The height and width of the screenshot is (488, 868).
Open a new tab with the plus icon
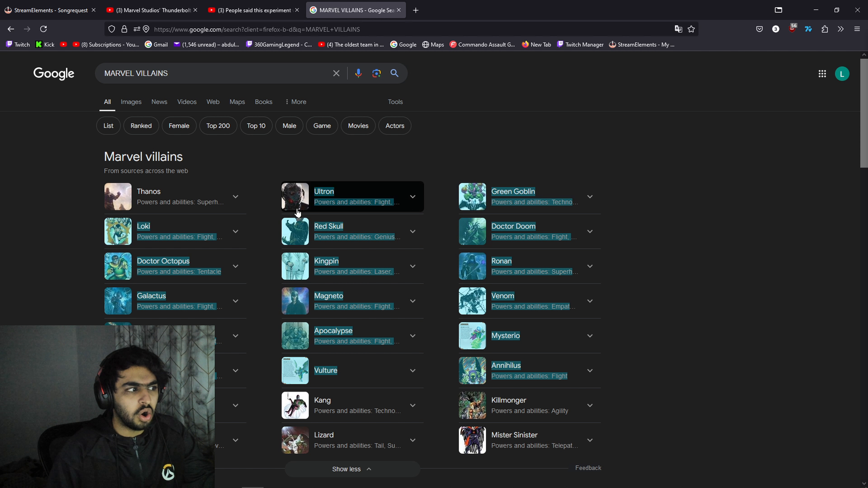[x=416, y=10]
